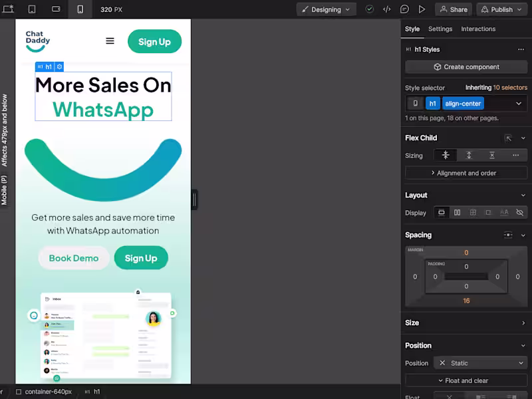Open the h1 Styles more options menu
Image resolution: width=532 pixels, height=399 pixels.
click(x=521, y=49)
